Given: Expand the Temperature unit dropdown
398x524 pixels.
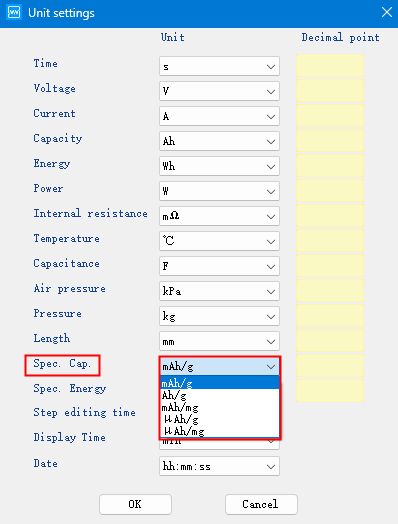Looking at the screenshot, I should tap(219, 241).
